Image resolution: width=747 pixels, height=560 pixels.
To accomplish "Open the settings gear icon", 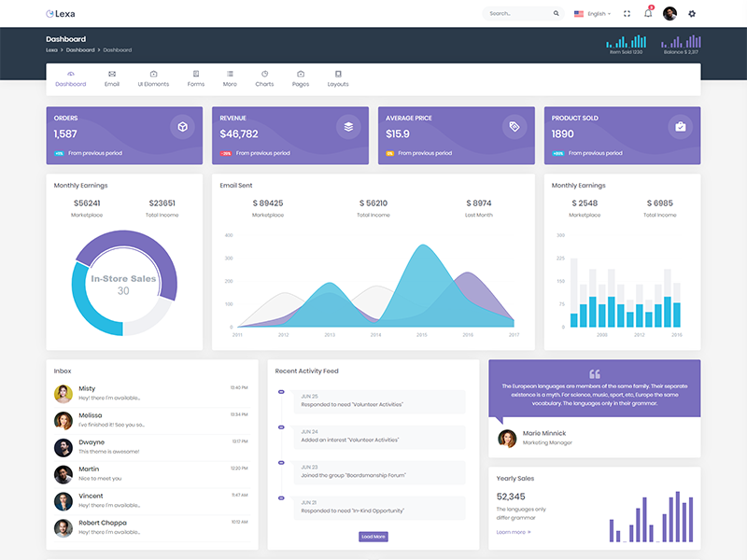I will tap(692, 14).
